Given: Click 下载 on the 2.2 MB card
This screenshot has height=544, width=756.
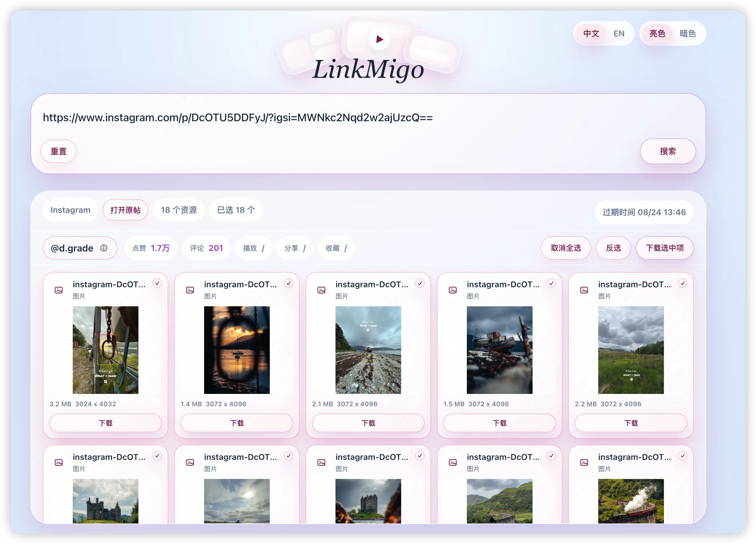Looking at the screenshot, I should [631, 423].
